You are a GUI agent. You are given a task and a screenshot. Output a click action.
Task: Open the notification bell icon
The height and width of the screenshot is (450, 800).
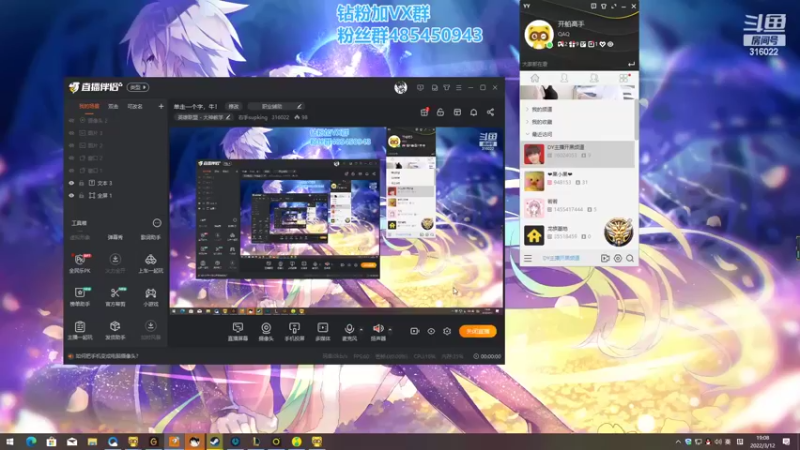[x=473, y=112]
